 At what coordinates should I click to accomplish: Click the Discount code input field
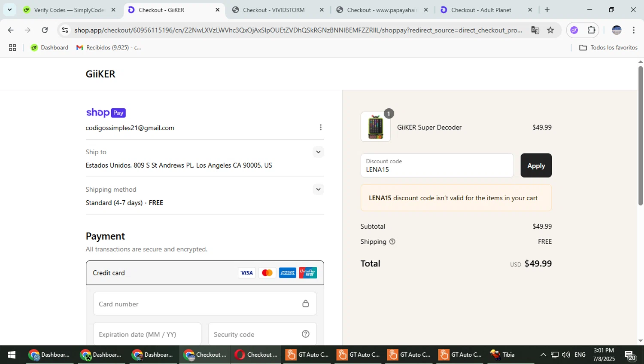[x=437, y=165]
